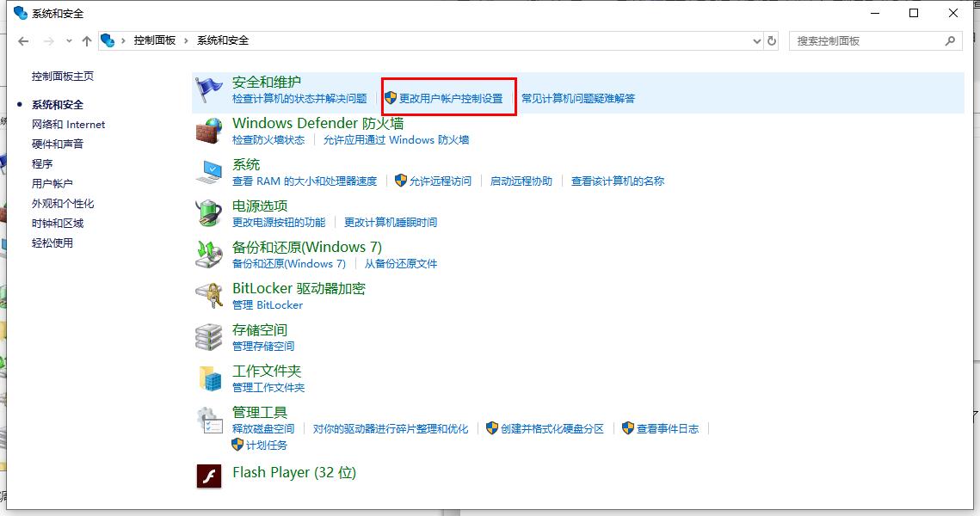Select 用户帐户 in the sidebar

52,184
